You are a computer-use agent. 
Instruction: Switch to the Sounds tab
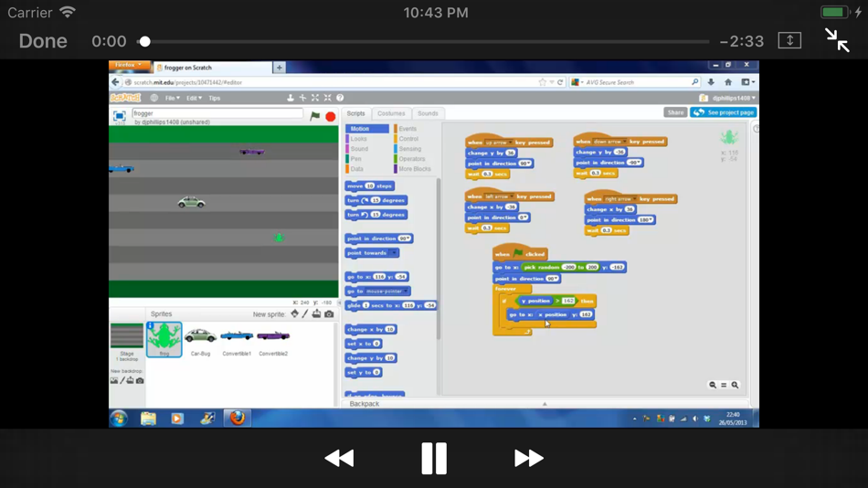(428, 113)
